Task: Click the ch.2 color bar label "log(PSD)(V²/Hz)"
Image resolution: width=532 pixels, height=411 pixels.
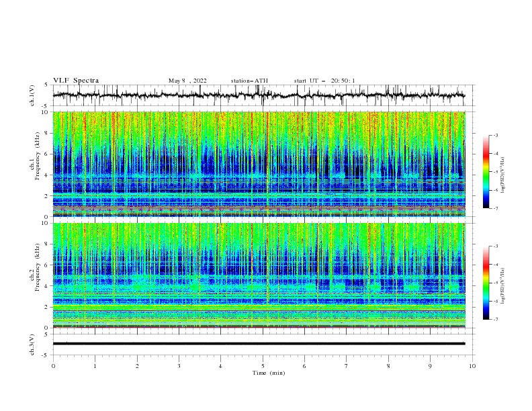Action: 502,286
